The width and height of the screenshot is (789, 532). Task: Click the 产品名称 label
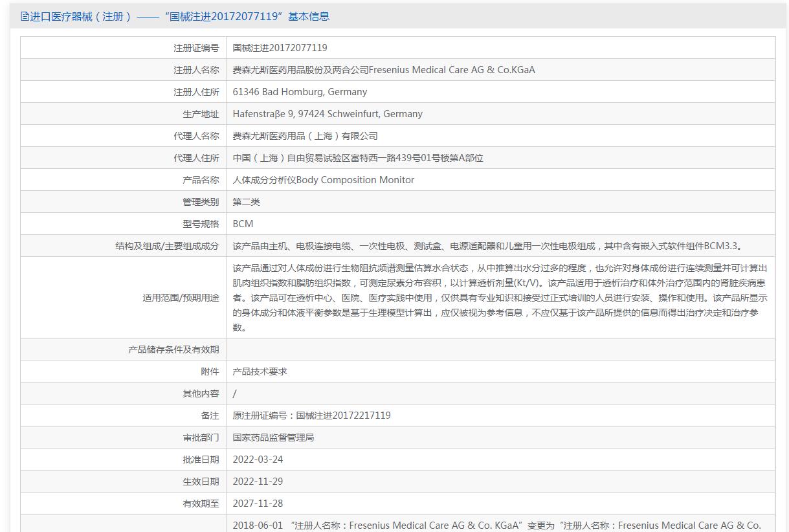(x=201, y=180)
